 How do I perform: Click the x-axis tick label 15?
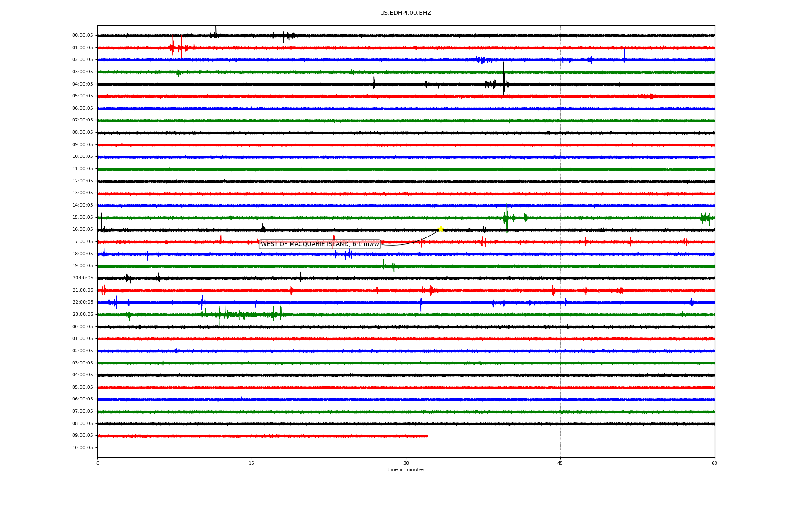252,463
